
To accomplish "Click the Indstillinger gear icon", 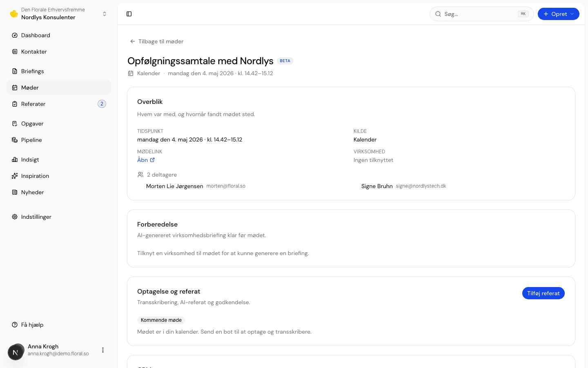I will (x=15, y=217).
